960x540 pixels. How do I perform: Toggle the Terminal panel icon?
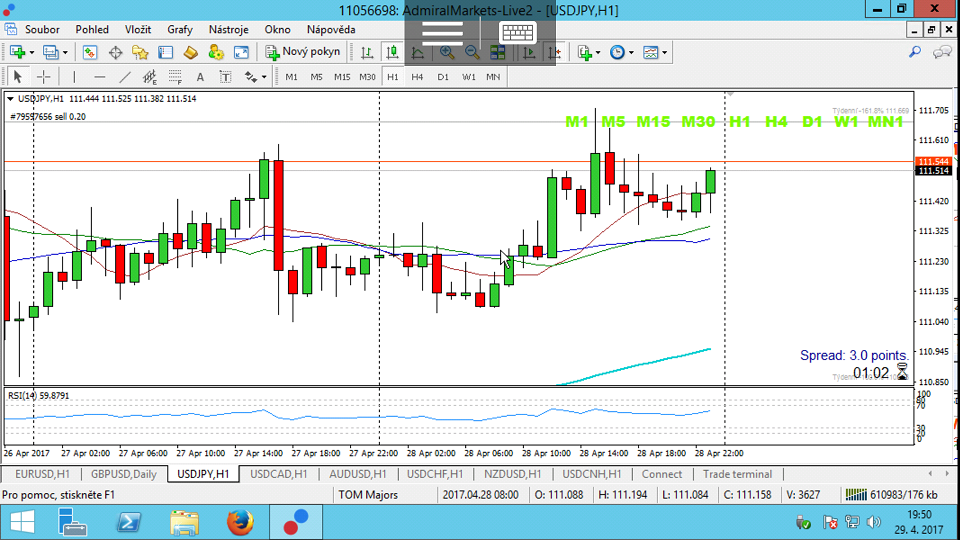point(165,53)
